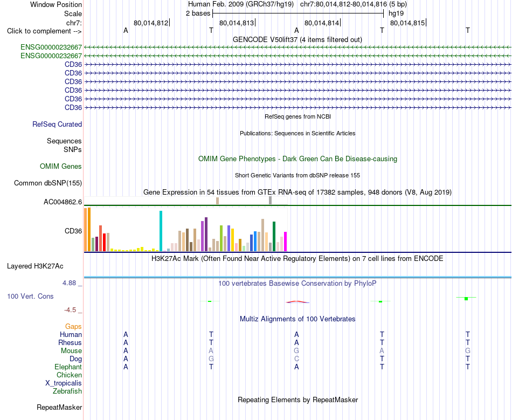Click the orange Gaps label
This screenshot has width=512, height=420.
(x=73, y=326)
